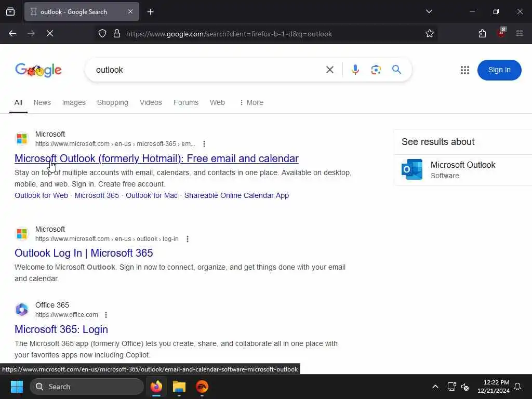The image size is (532, 399).
Task: Open Firefox from the taskbar
Action: pos(156,387)
